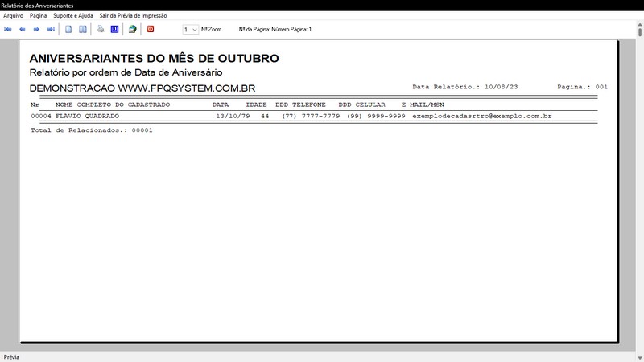Switch to two-page view icon
This screenshot has width=644, height=362.
click(83, 29)
